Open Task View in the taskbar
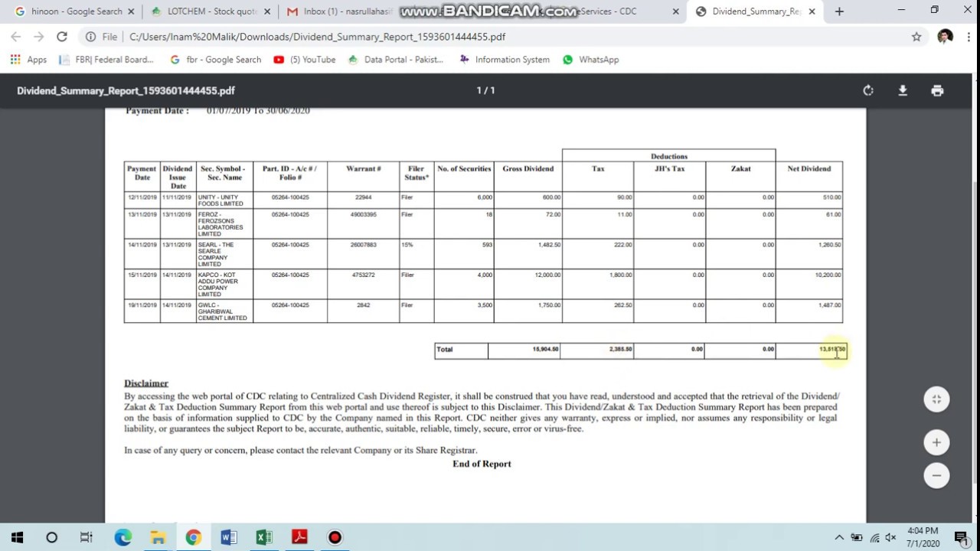980x551 pixels. [87, 537]
